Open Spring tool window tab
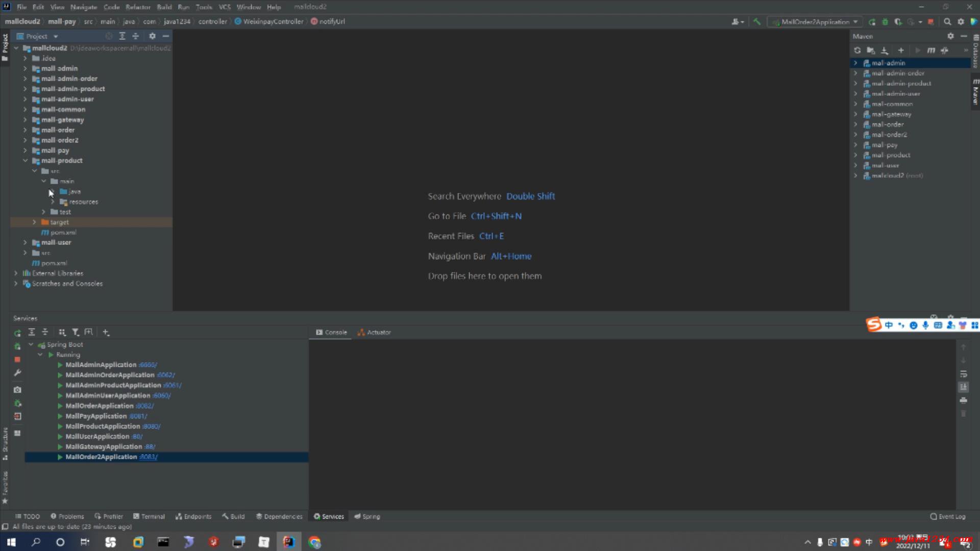The height and width of the screenshot is (551, 980). [x=367, y=516]
